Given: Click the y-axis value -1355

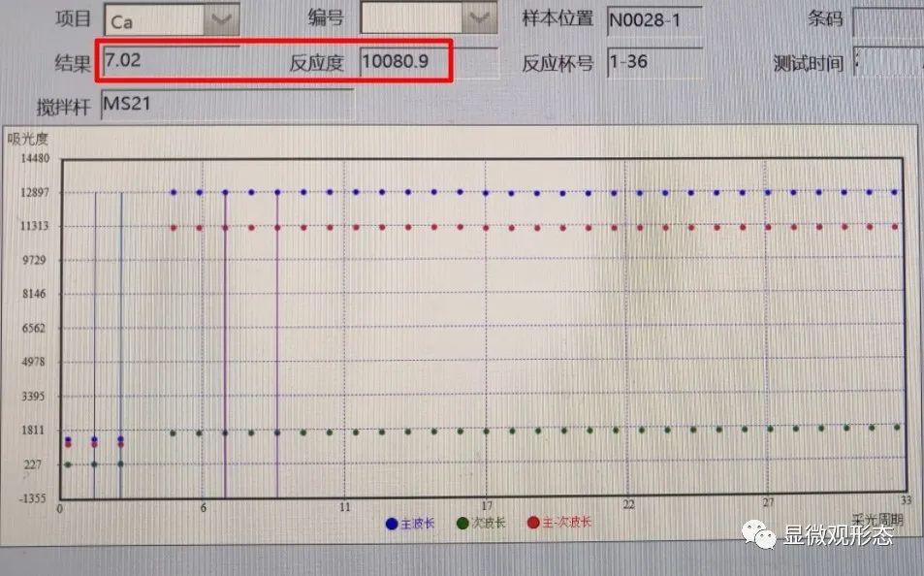Looking at the screenshot, I should (x=32, y=498).
